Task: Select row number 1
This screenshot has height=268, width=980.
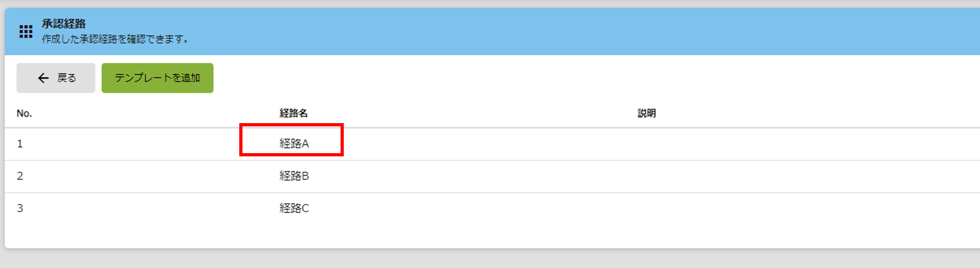Action: (20, 144)
